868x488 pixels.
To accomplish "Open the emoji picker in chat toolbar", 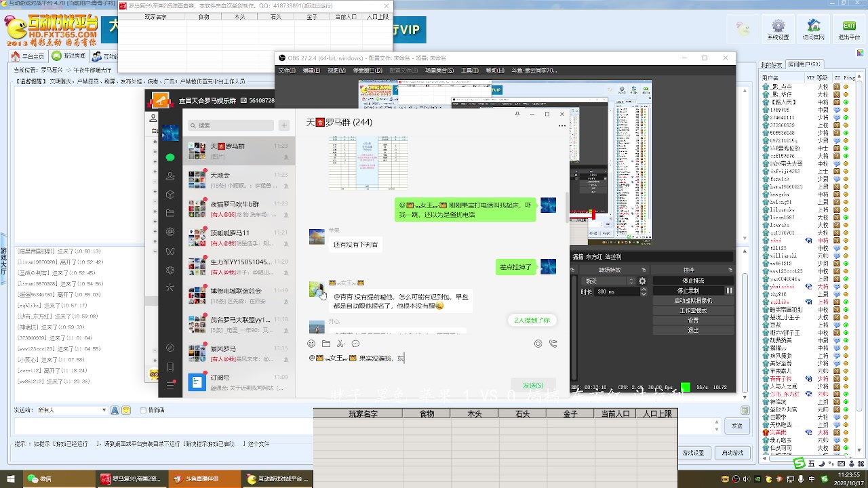I will point(311,344).
